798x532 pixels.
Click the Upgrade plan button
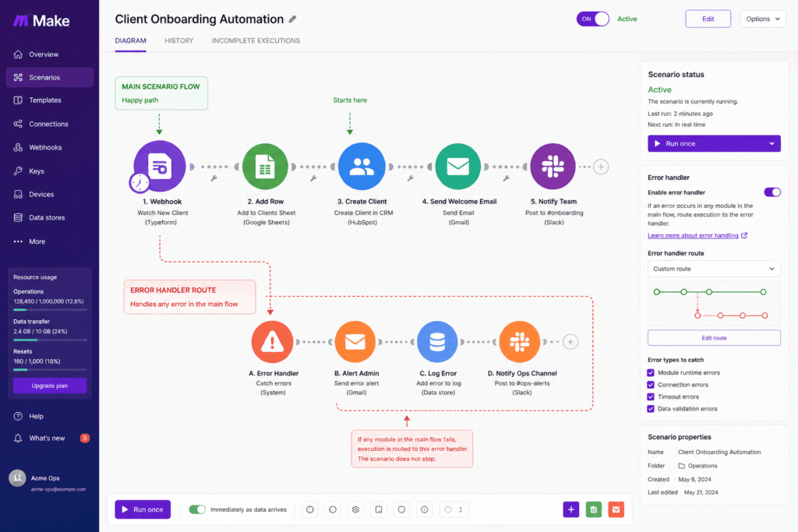(49, 386)
